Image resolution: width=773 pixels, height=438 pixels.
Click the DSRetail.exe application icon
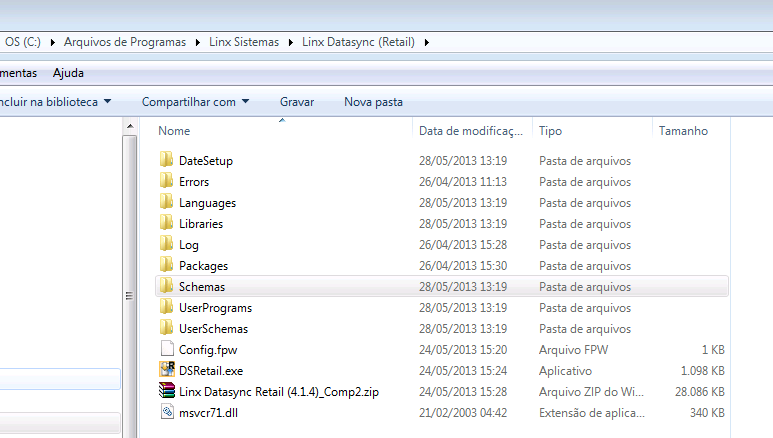(x=167, y=369)
